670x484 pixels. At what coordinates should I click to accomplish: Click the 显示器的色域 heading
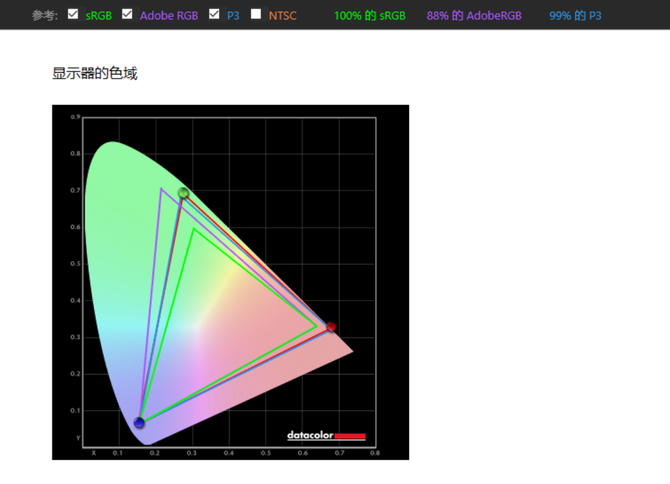coord(94,73)
